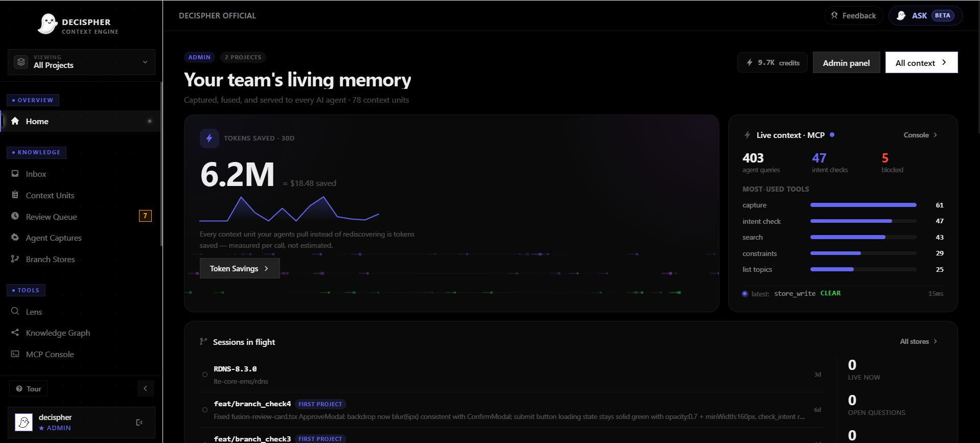980x443 pixels.
Task: Click the Branch Stores branch icon
Action: click(15, 259)
